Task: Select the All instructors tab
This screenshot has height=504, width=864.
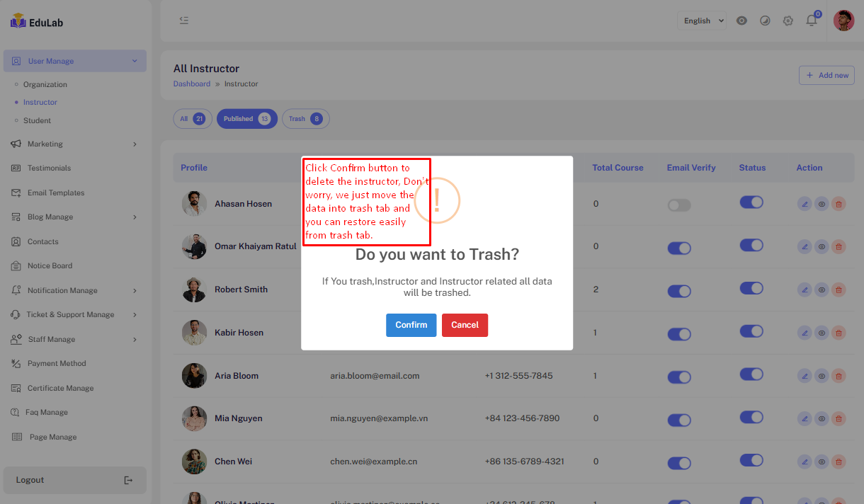Action: pyautogui.click(x=193, y=119)
